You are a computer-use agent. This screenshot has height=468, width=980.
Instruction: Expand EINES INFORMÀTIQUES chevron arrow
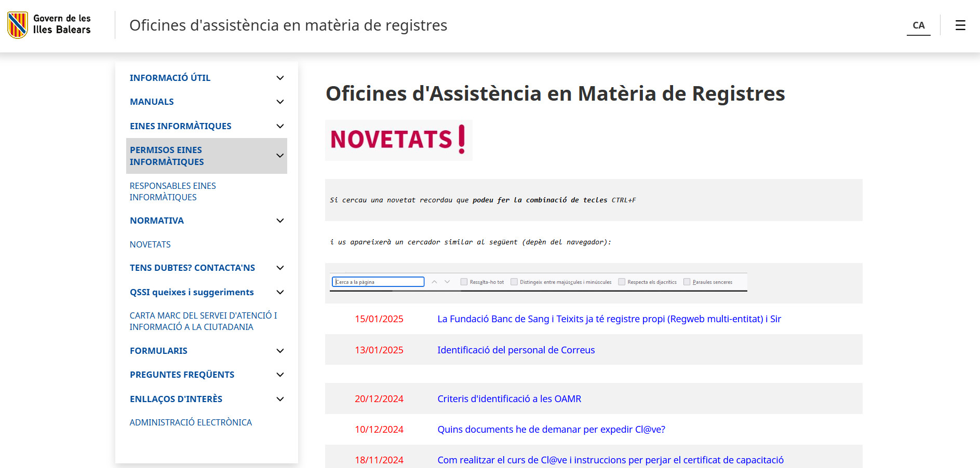(280, 126)
